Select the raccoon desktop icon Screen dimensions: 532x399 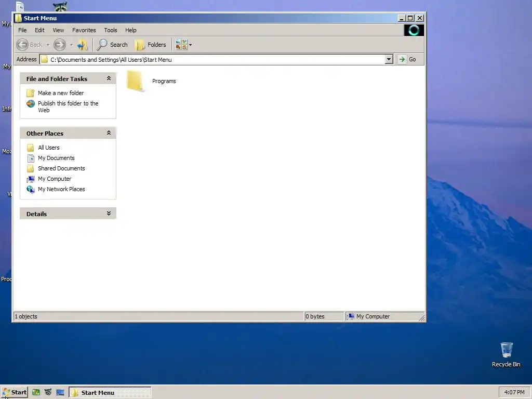60,6
